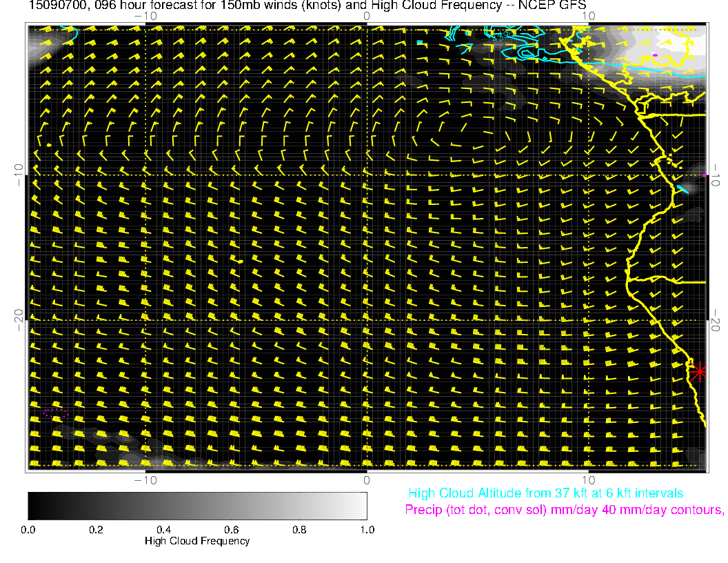Click the small cyan square marker
This screenshot has width=728, height=563.
[419, 43]
